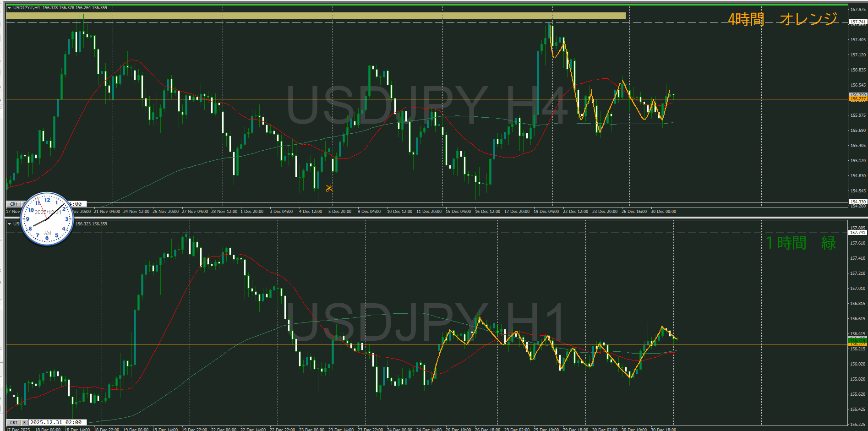Click the 1 Dec 20:00 time axis label
Screen dimensions: 868x431
(x=252, y=212)
